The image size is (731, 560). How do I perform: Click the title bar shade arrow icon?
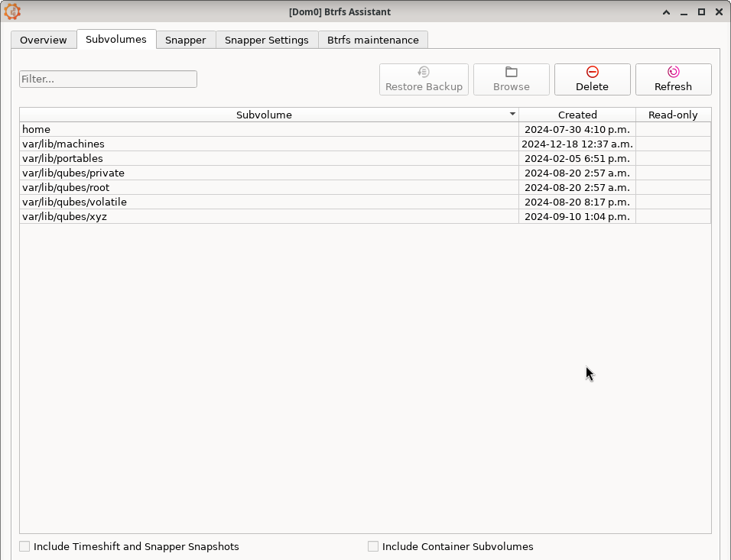click(x=666, y=12)
